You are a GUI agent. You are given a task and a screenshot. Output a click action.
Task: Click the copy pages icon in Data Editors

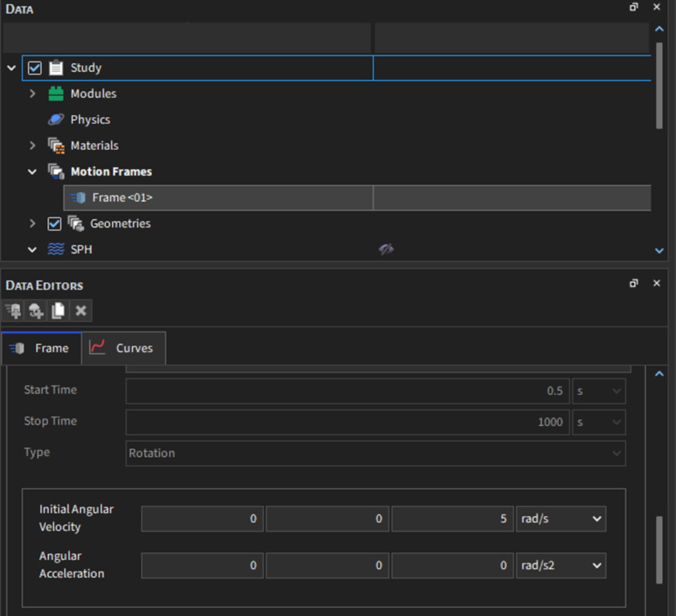click(x=58, y=310)
